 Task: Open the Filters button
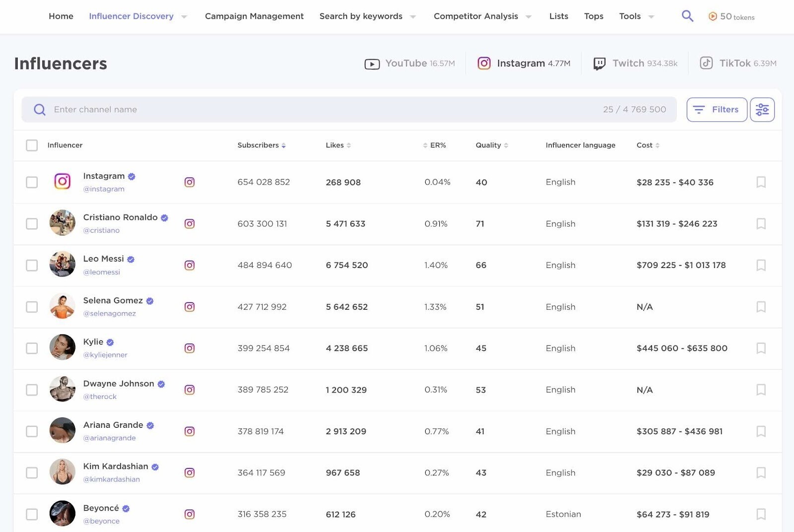tap(717, 110)
